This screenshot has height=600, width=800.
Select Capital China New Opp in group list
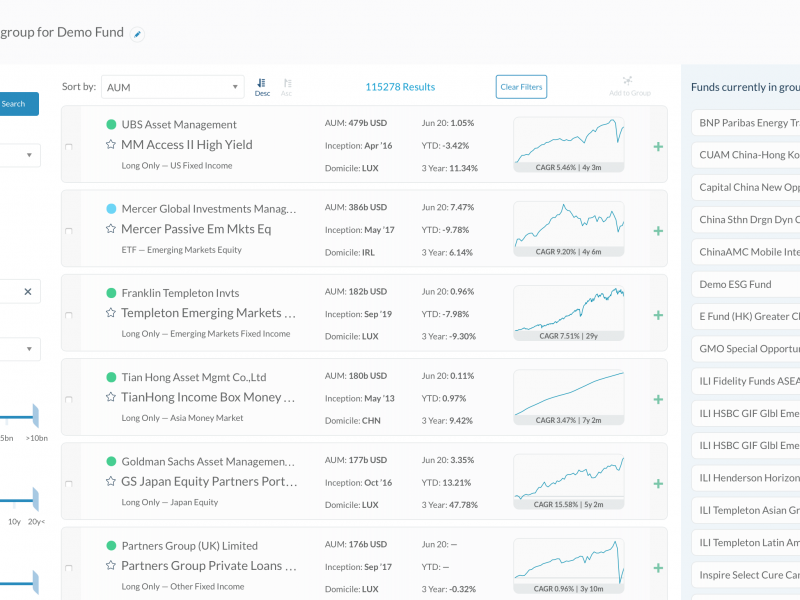[746, 187]
